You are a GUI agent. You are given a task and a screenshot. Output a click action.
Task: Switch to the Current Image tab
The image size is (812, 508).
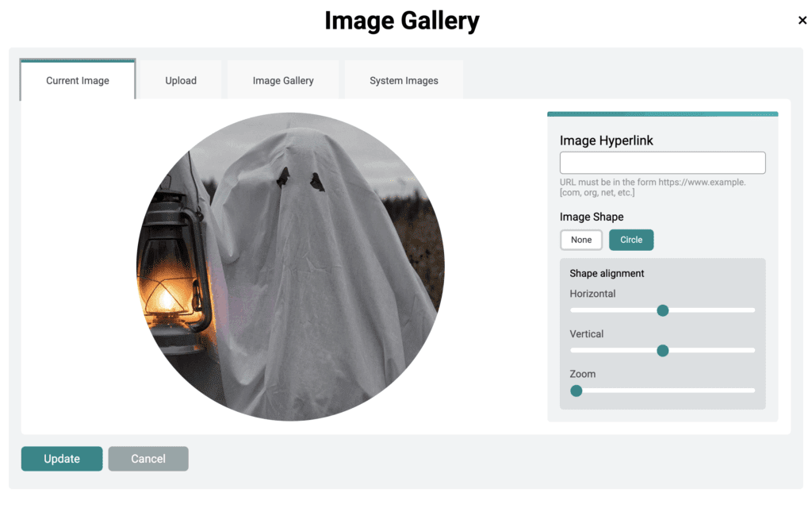coord(78,80)
